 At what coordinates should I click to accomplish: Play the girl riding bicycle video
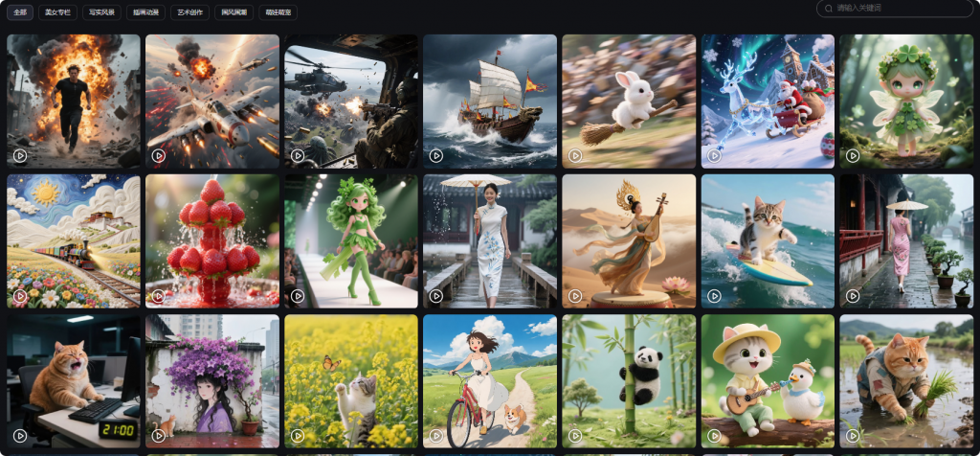pyautogui.click(x=436, y=435)
